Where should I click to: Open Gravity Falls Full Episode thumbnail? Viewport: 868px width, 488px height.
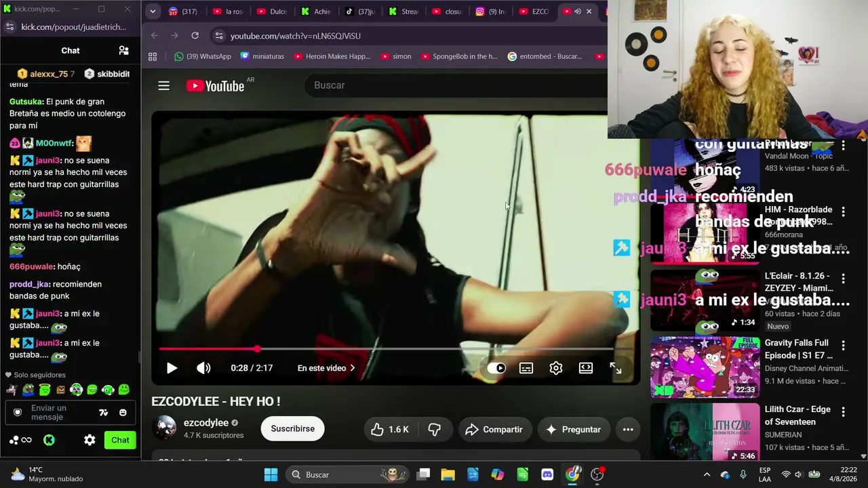pyautogui.click(x=705, y=367)
